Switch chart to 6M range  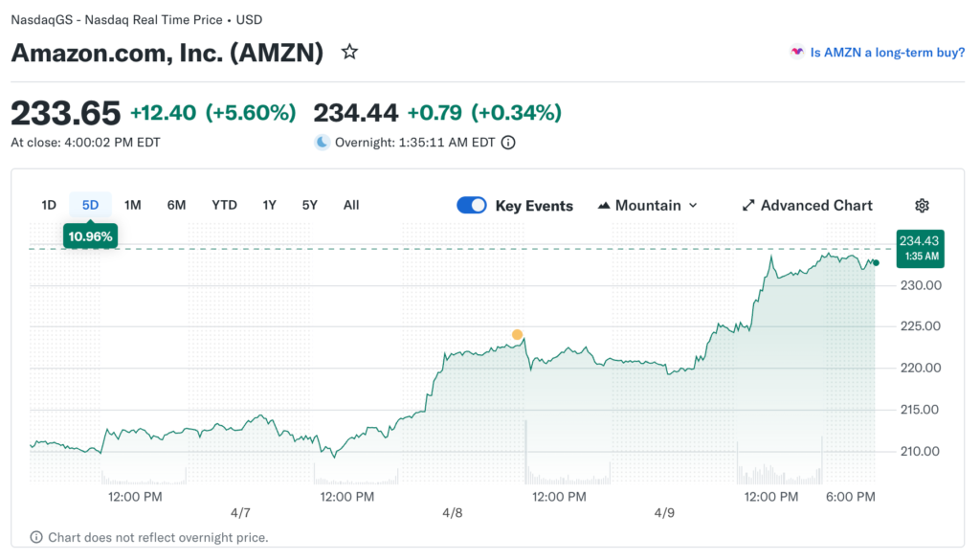(x=176, y=205)
